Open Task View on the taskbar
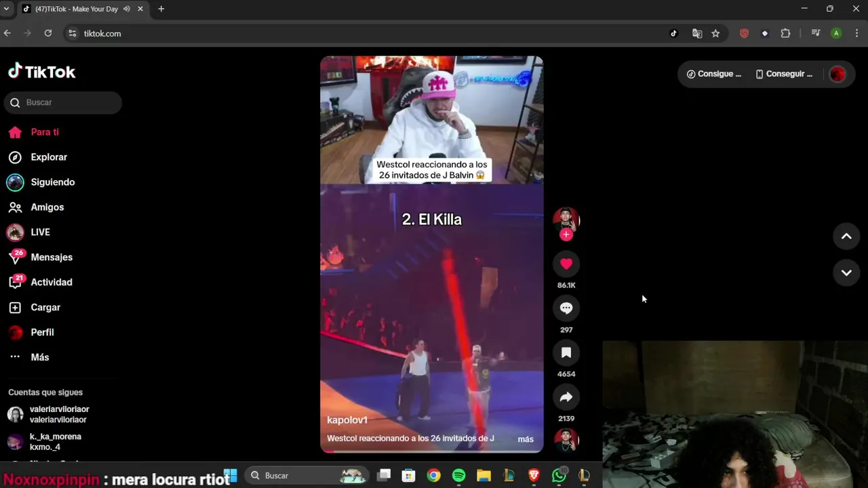 pyautogui.click(x=384, y=476)
